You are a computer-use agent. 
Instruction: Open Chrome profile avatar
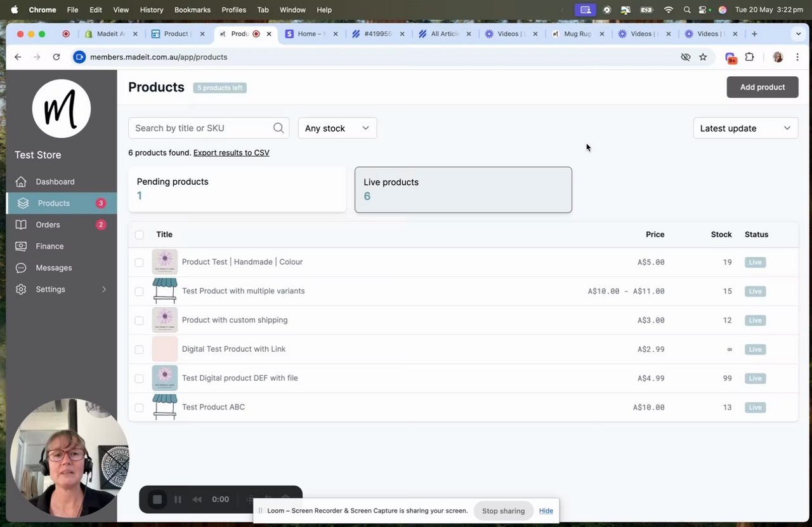tap(778, 57)
